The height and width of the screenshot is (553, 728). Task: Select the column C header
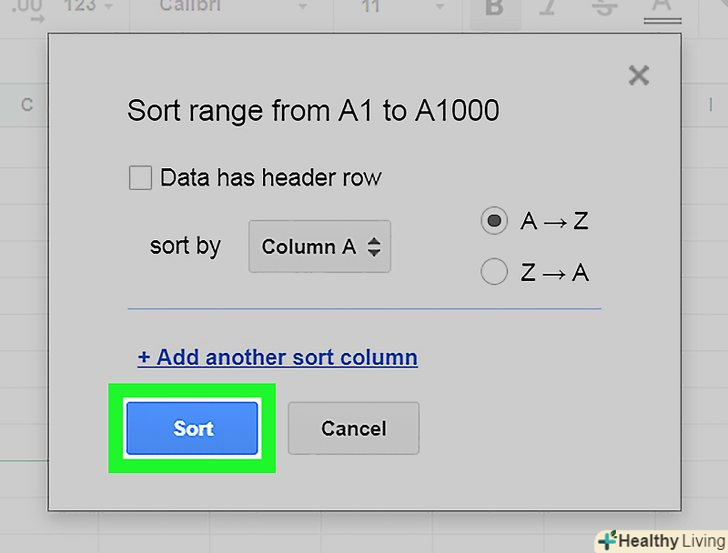(27, 106)
